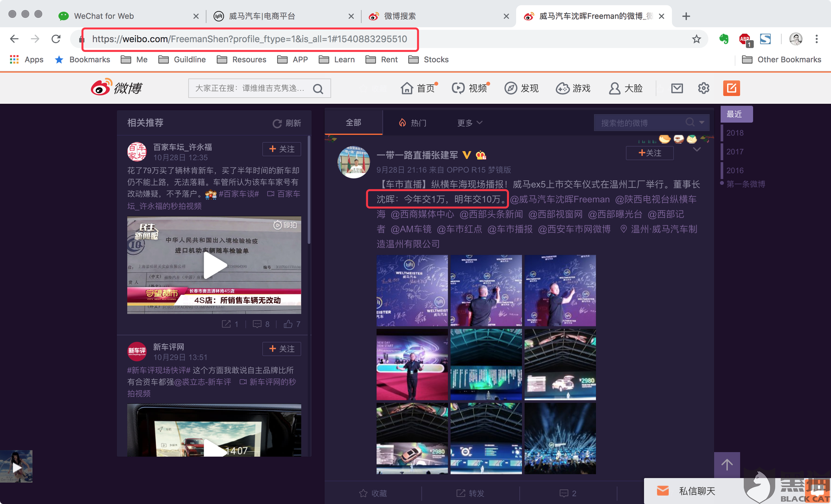Click the Weibo compose post icon
This screenshot has height=504, width=831.
pyautogui.click(x=731, y=88)
